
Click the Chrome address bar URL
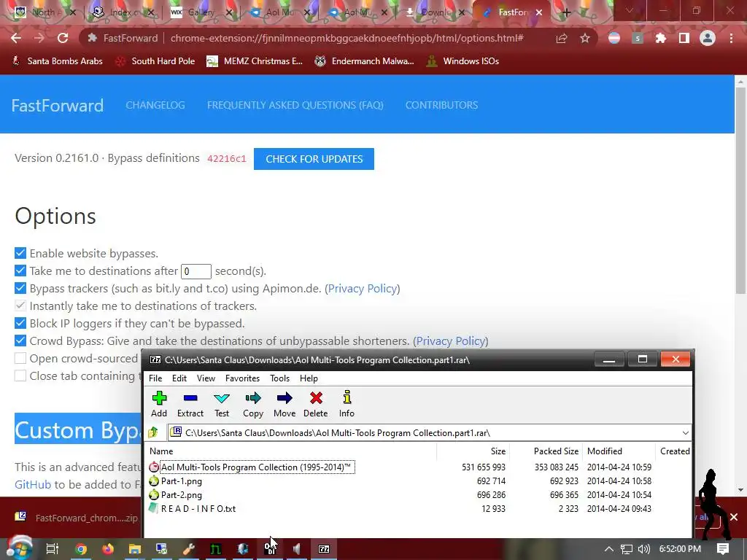pyautogui.click(x=347, y=38)
